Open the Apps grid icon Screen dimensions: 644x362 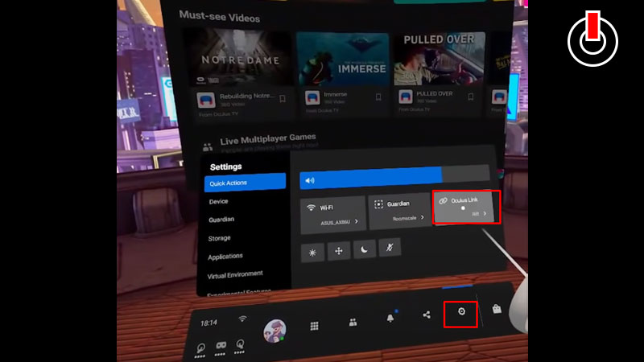click(x=314, y=327)
